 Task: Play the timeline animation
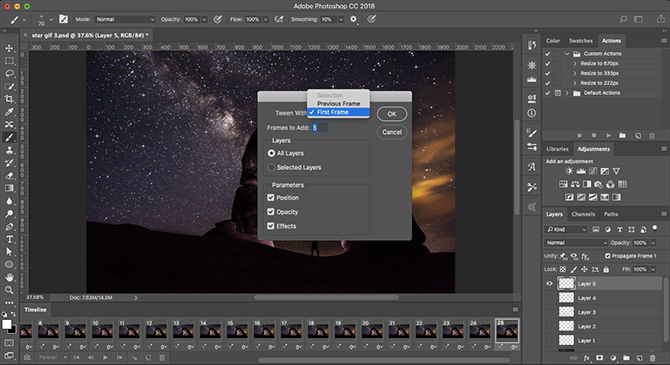(x=105, y=357)
